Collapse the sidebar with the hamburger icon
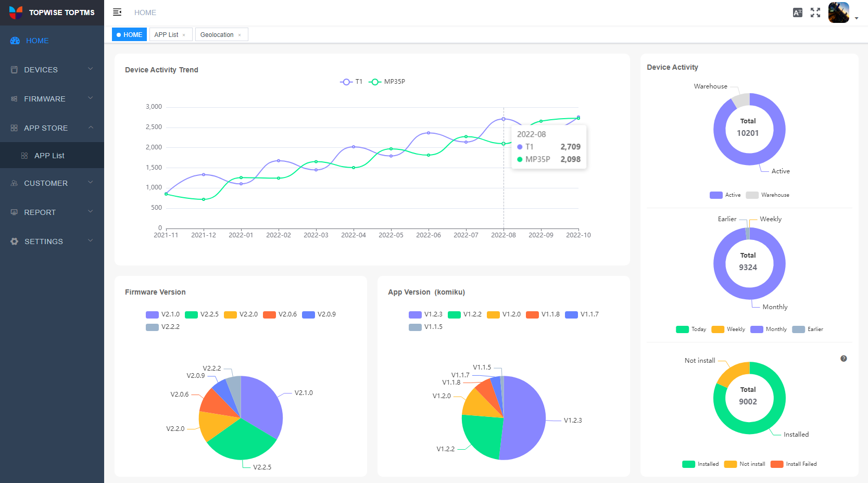868x483 pixels. click(117, 12)
